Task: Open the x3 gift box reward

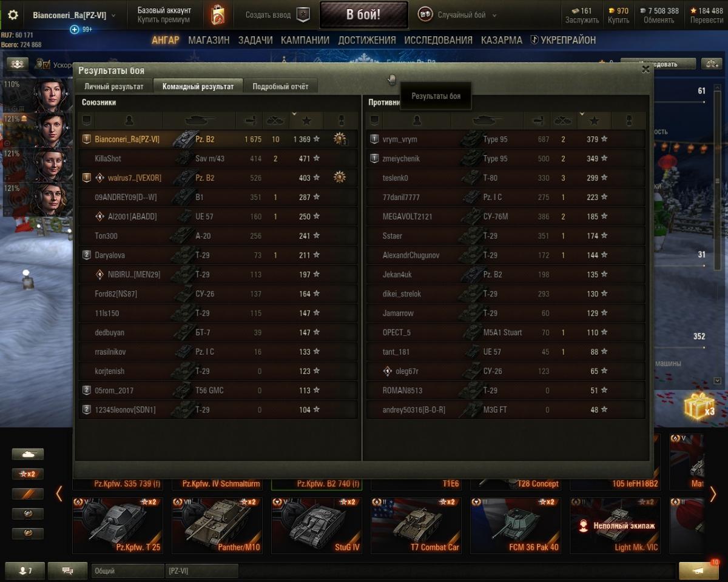Action: pos(699,407)
